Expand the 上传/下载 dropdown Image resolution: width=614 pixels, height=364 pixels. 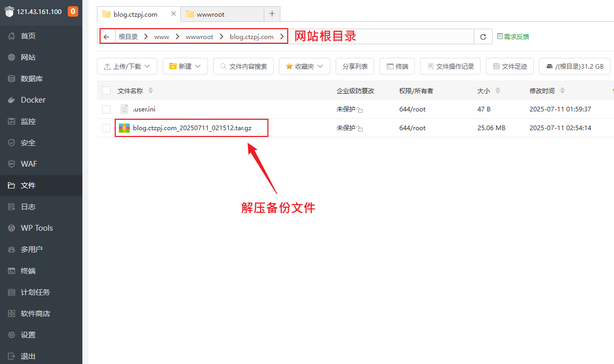coord(127,66)
